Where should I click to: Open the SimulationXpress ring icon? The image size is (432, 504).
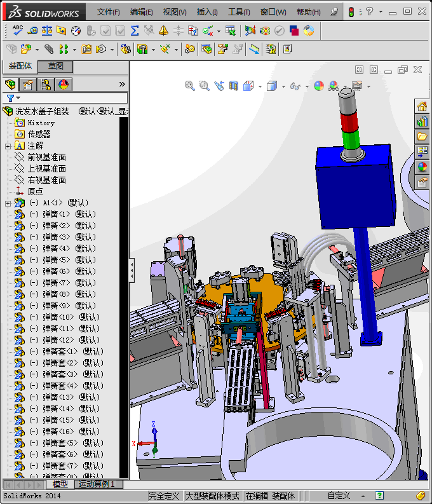[x=309, y=31]
